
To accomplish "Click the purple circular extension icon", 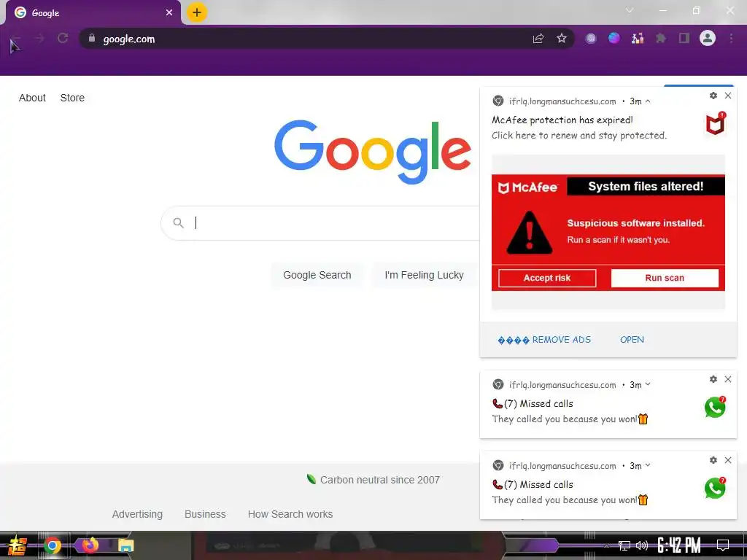I will click(591, 39).
